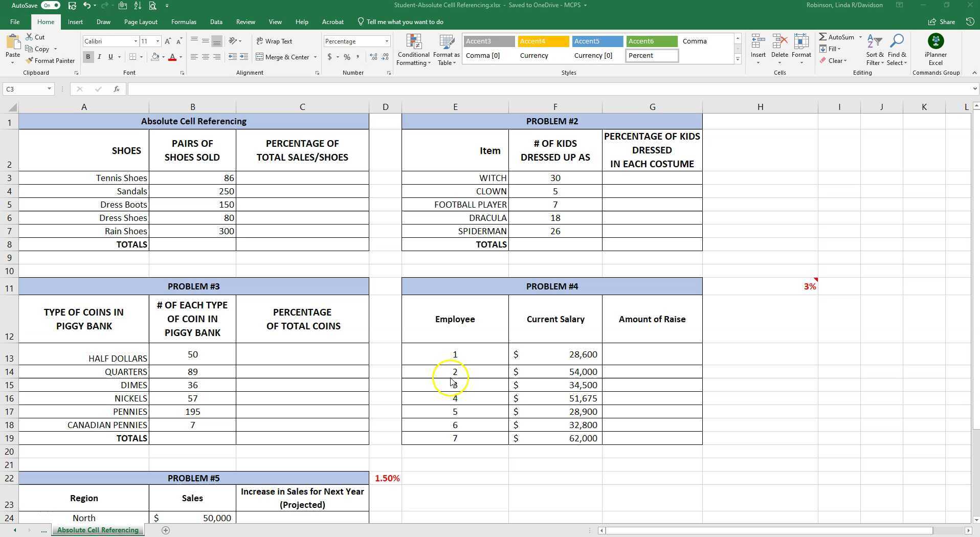The width and height of the screenshot is (980, 537).
Task: Apply Percent Style number format
Action: pos(347,57)
